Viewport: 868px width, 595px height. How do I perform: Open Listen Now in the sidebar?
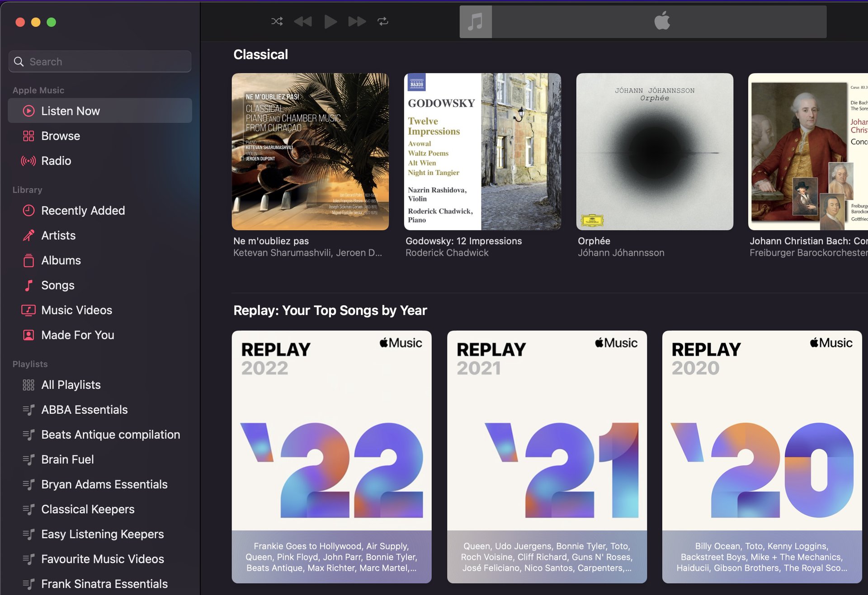click(70, 111)
